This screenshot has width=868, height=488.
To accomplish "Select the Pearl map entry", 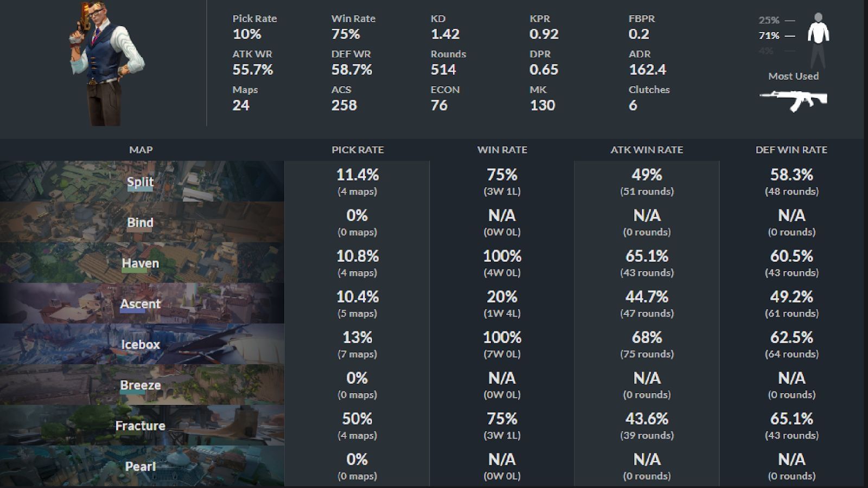I will pyautogui.click(x=141, y=466).
